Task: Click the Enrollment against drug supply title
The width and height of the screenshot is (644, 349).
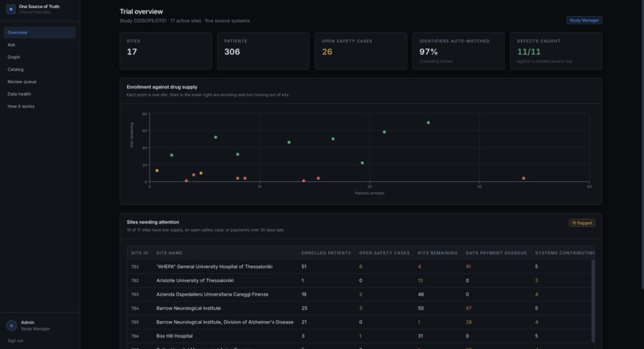Action: [162, 87]
